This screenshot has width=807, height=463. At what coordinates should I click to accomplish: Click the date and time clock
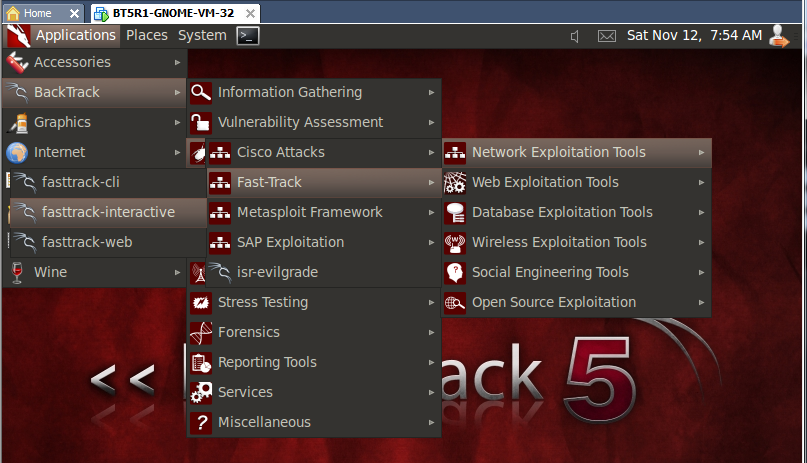pyautogui.click(x=694, y=35)
